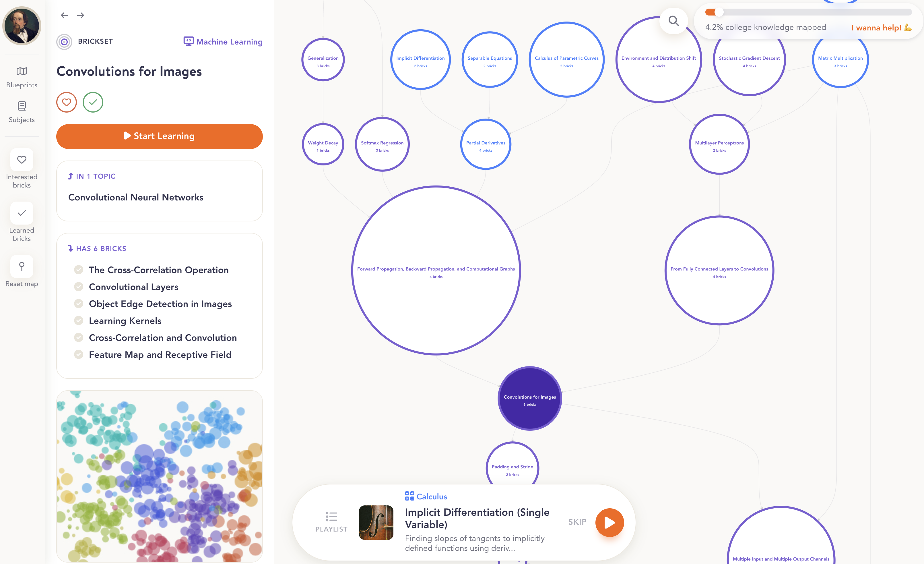Mark Learning Kernels brick as learned
The height and width of the screenshot is (564, 924).
coord(78,320)
